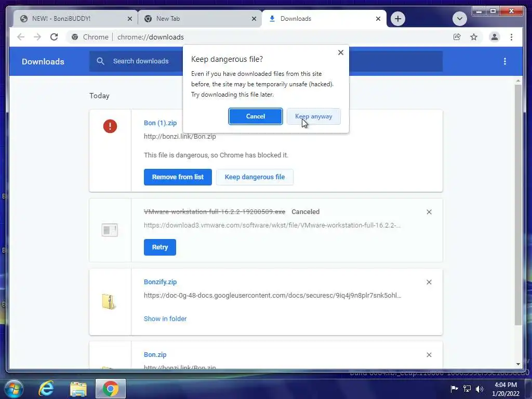Image resolution: width=532 pixels, height=399 pixels.
Task: Click the back navigation arrow
Action: tap(21, 37)
